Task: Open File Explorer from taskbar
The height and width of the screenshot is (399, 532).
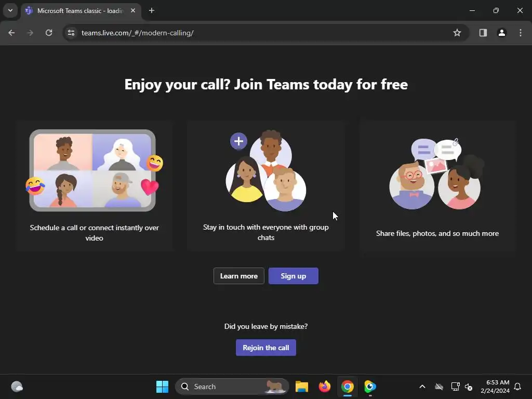Action: pos(302,387)
